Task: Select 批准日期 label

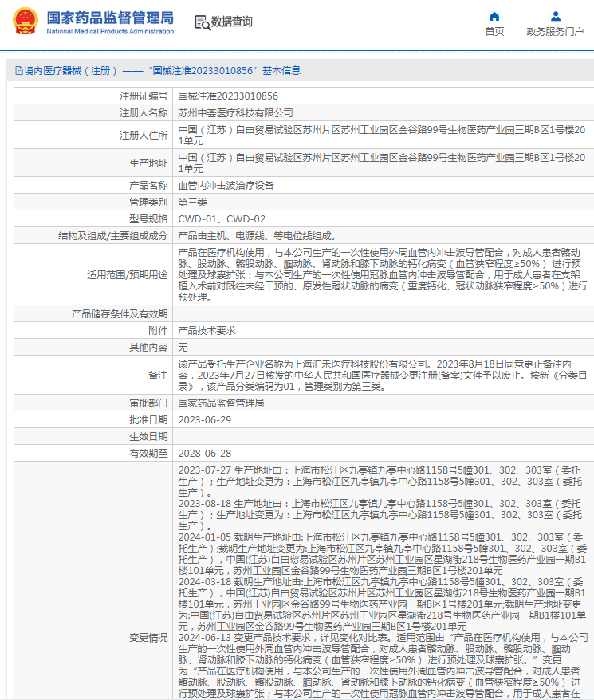Action: tap(148, 419)
